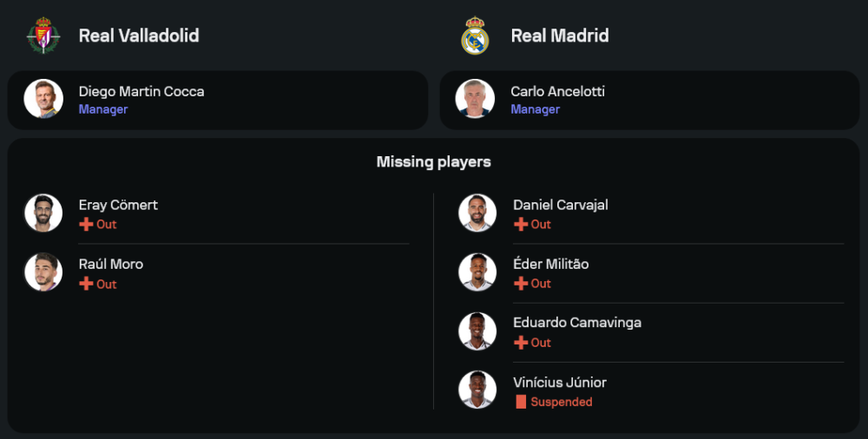Open Carlo Ancelotti's manager profile
Screen dimensions: 868x439
[557, 91]
